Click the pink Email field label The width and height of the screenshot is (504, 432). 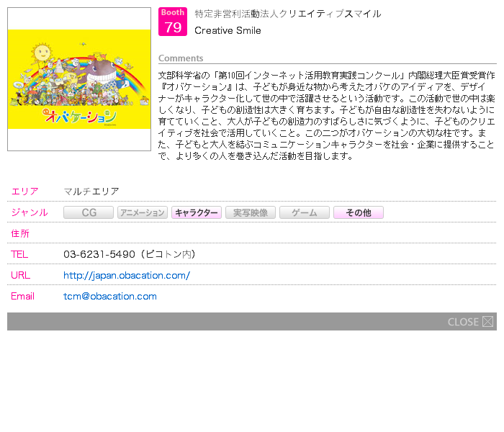coord(22,296)
